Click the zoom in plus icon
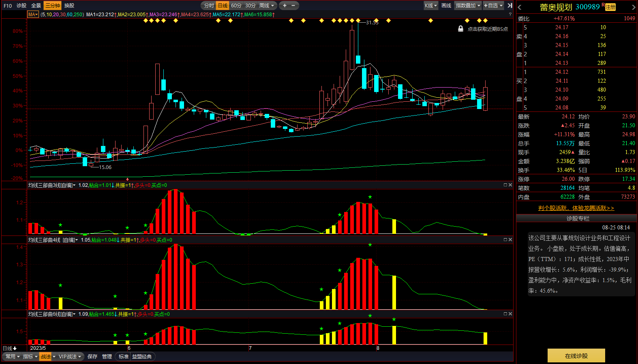 point(285,6)
